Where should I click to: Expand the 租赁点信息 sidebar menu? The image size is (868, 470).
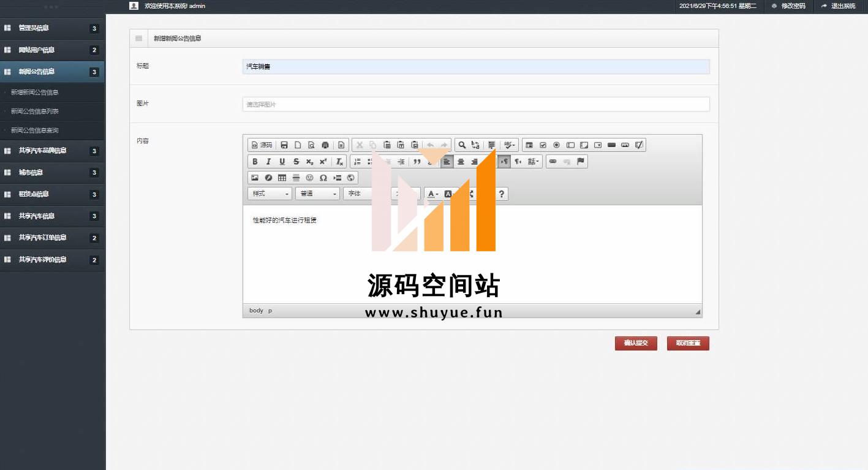coord(52,194)
